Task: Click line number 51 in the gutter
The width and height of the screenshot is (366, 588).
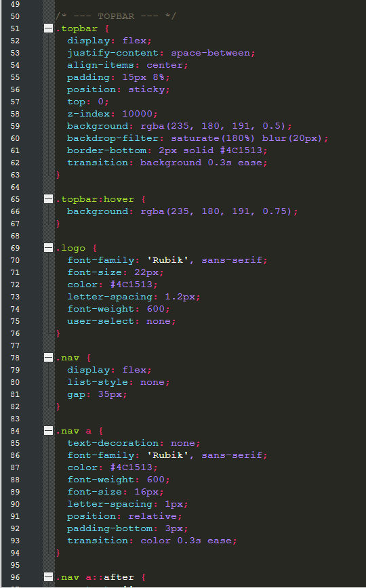Action: [x=15, y=28]
